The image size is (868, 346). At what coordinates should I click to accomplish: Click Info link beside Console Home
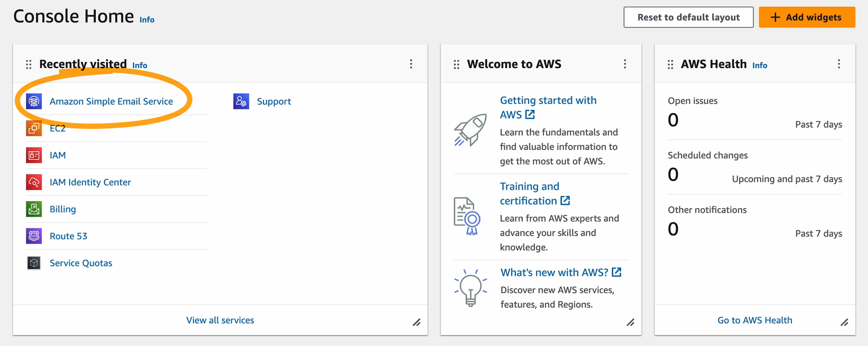(x=147, y=20)
